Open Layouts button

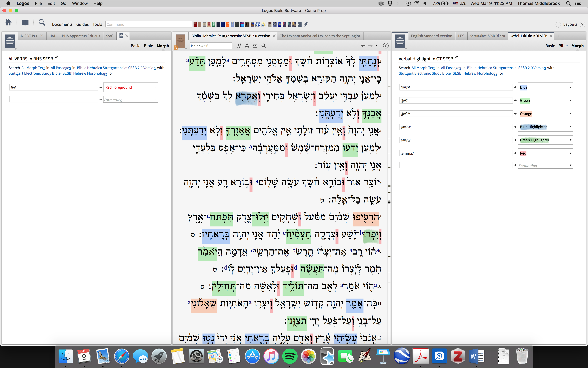click(570, 24)
